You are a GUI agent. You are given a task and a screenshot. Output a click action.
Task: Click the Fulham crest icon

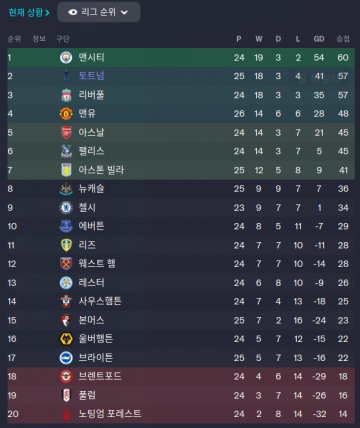click(66, 395)
